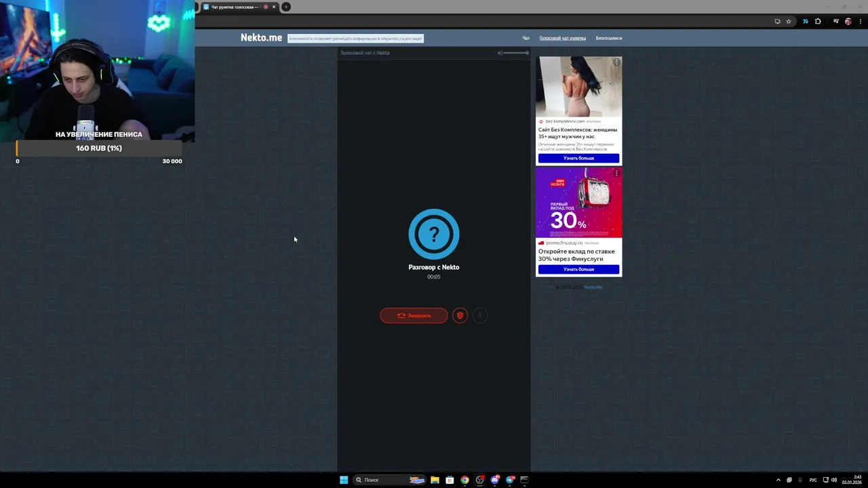Open the browser three-dot menu
The width and height of the screenshot is (868, 488).
(x=861, y=22)
